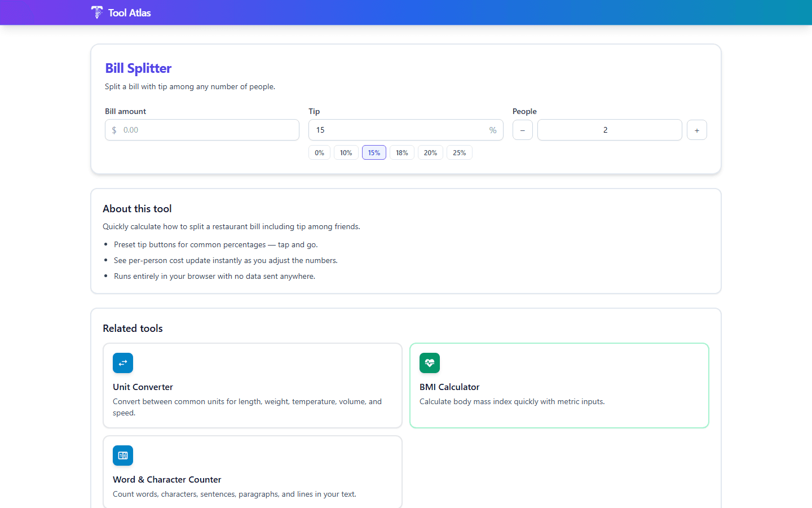Click the green BMI Calculator heartbeat icon
Viewport: 812px width, 508px height.
[429, 363]
